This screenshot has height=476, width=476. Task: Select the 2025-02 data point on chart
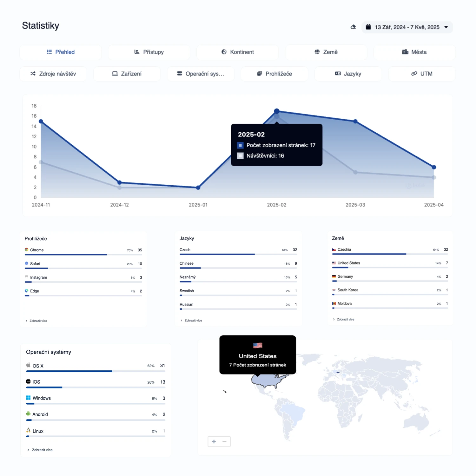click(x=277, y=111)
